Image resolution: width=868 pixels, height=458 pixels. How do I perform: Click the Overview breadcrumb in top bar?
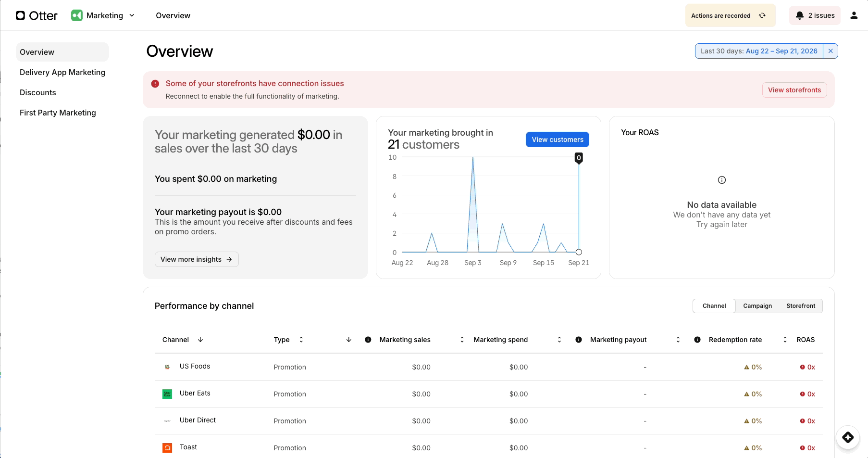173,15
